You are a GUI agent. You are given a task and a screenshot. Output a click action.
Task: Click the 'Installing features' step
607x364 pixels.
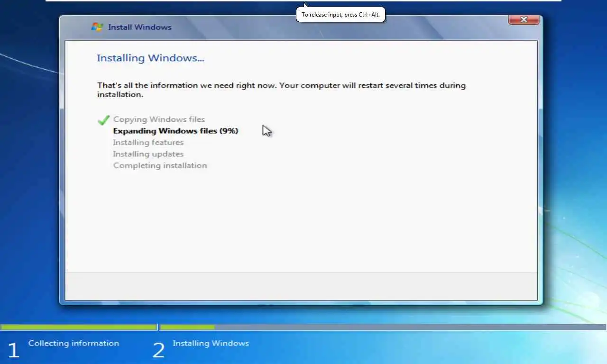[x=148, y=142]
